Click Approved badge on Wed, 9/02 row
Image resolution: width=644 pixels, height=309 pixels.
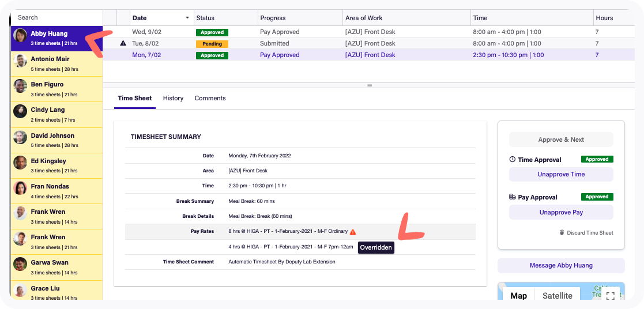click(x=212, y=32)
